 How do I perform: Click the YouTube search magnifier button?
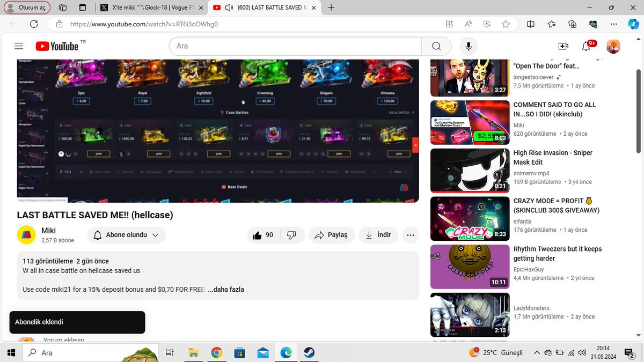click(436, 46)
